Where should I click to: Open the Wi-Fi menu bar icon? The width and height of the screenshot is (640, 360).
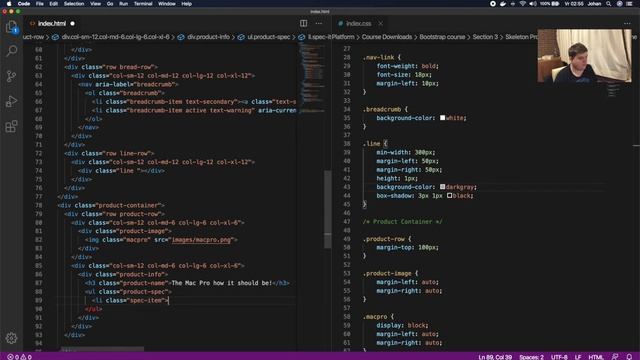point(522,4)
